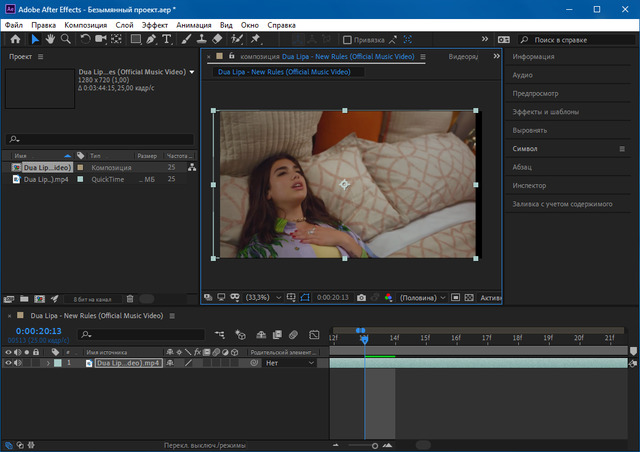Click Перекл. выключ./режимы button in timeline

[x=204, y=445]
